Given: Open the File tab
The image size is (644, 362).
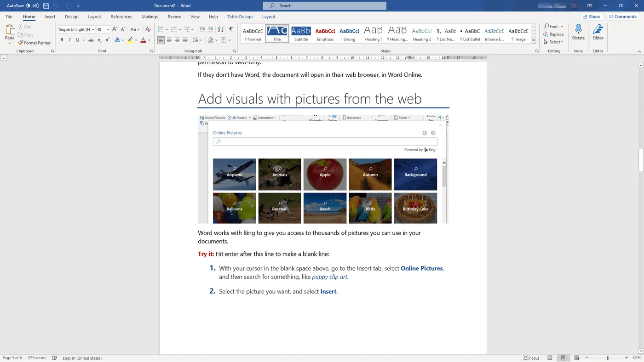Looking at the screenshot, I should 9,17.
